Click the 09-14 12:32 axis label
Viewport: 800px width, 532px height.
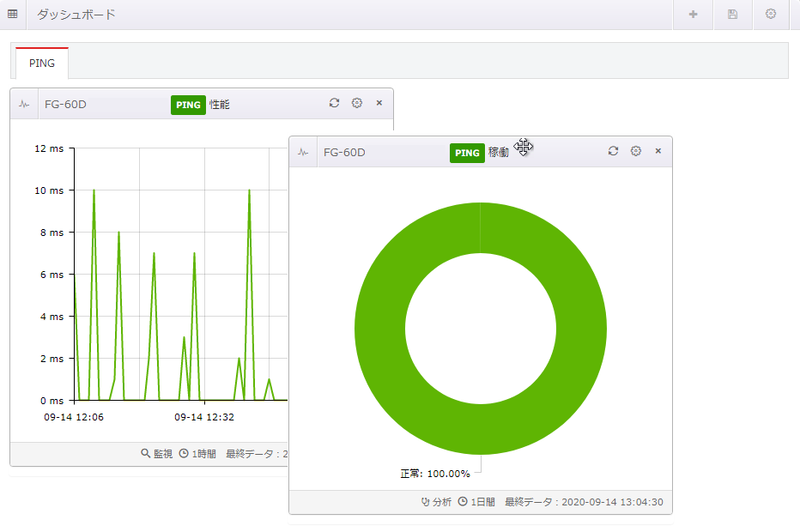pyautogui.click(x=204, y=417)
